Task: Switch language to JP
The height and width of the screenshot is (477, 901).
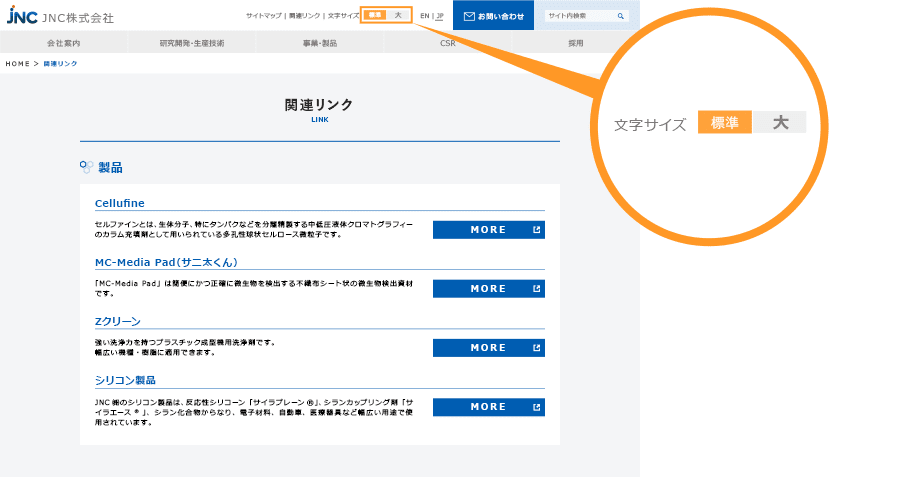Action: coord(440,16)
